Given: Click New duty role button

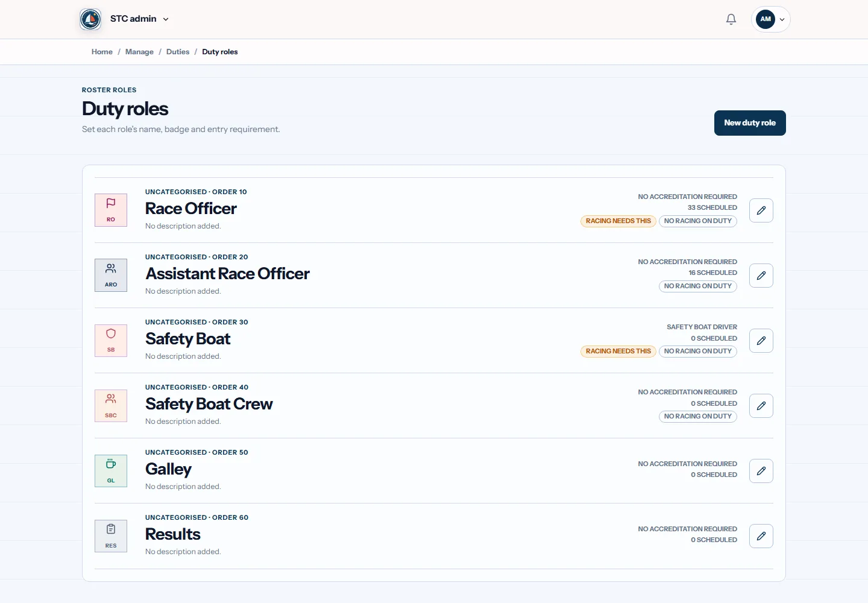Looking at the screenshot, I should [750, 123].
